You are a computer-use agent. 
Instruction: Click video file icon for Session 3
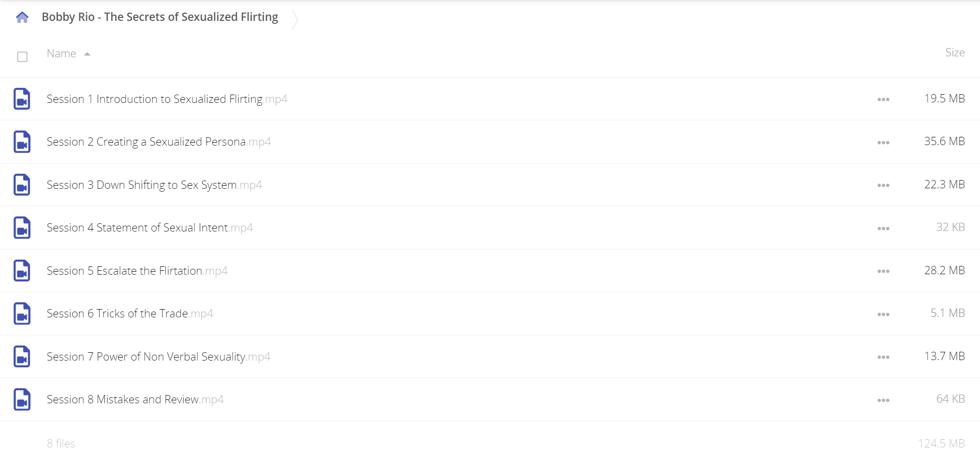(22, 185)
